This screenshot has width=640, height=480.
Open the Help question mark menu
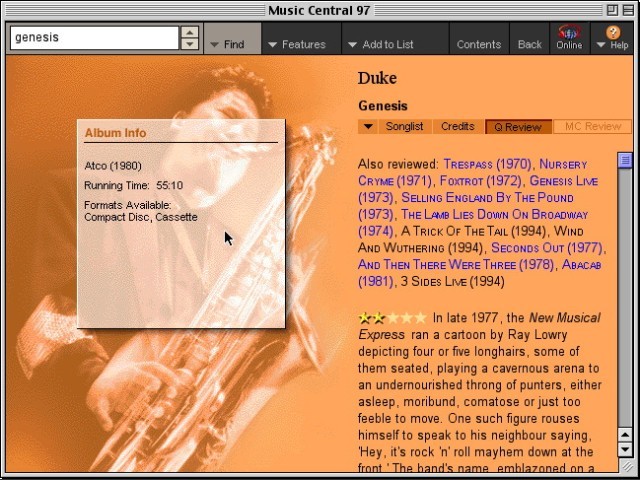pos(612,38)
